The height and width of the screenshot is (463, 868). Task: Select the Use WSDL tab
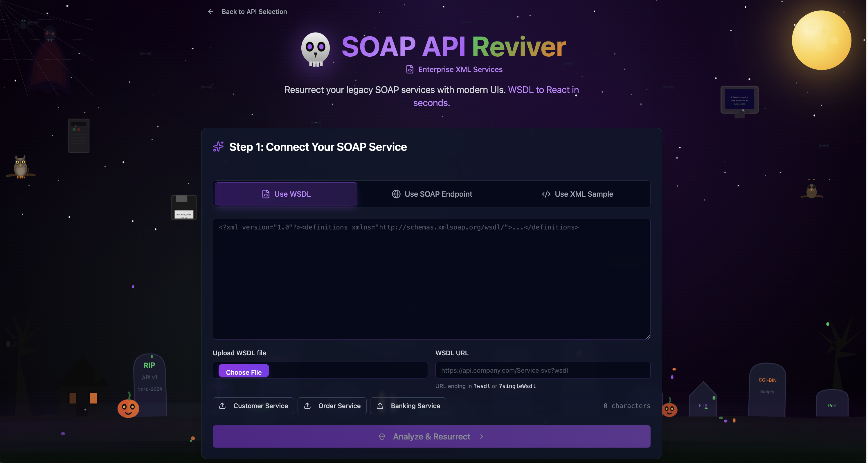coord(286,194)
